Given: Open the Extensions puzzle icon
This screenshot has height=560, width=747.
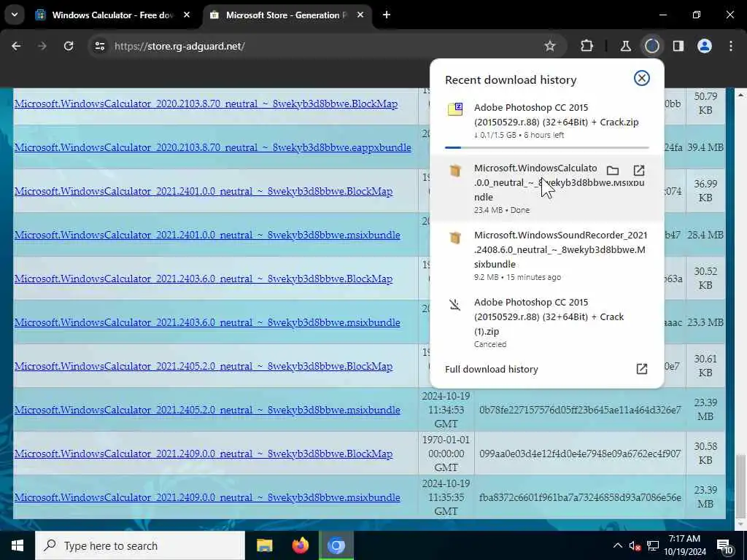Looking at the screenshot, I should [x=587, y=46].
